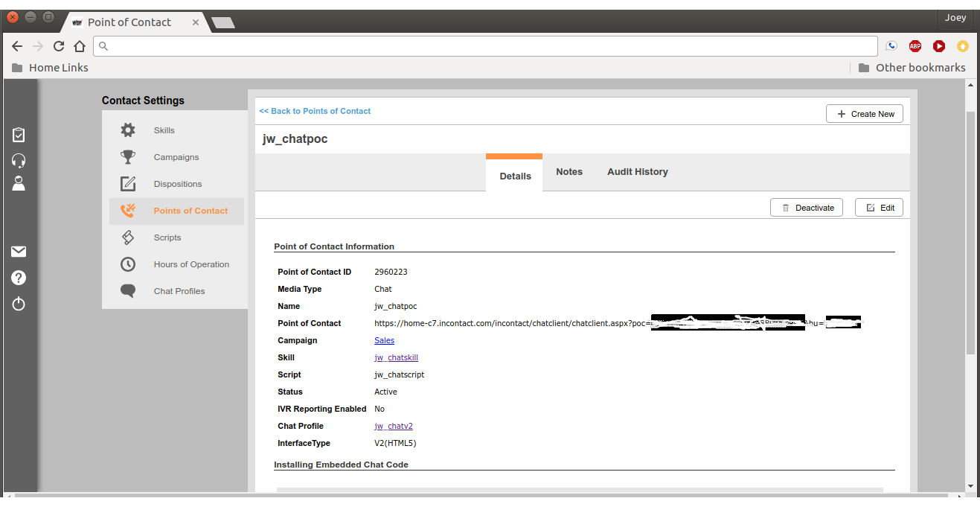
Task: Follow the Sales campaign link
Action: (x=384, y=340)
